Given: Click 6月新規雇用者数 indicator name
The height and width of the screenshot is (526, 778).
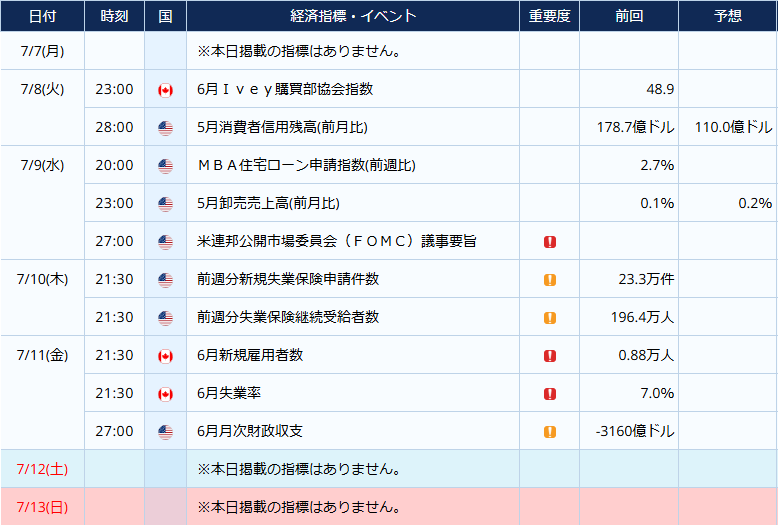Looking at the screenshot, I should [250, 355].
